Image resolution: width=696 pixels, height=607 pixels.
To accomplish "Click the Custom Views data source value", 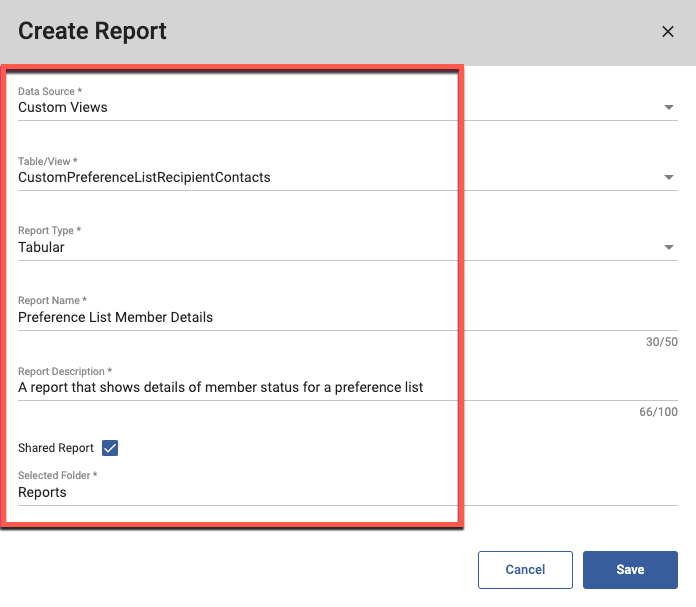I will coord(63,107).
